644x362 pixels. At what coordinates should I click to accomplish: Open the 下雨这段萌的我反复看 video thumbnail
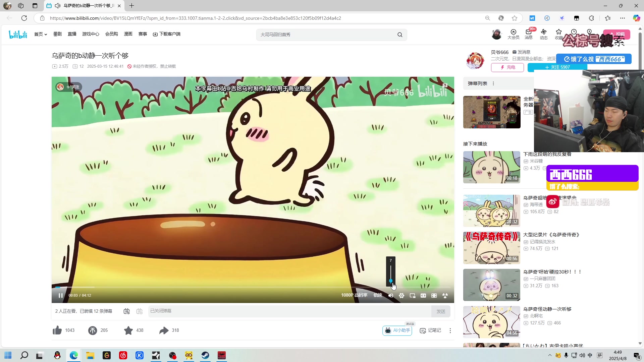click(491, 167)
